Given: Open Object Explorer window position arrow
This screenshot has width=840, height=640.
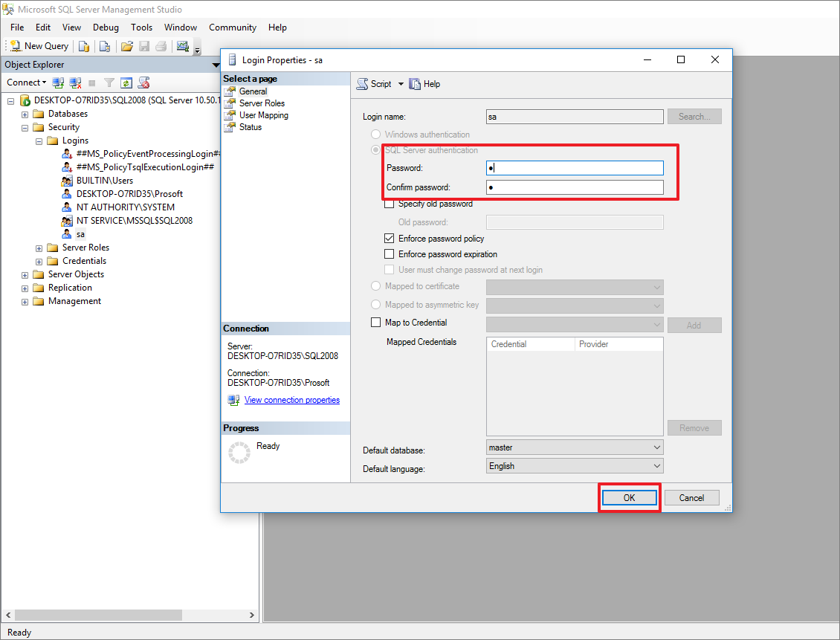Looking at the screenshot, I should pos(216,65).
